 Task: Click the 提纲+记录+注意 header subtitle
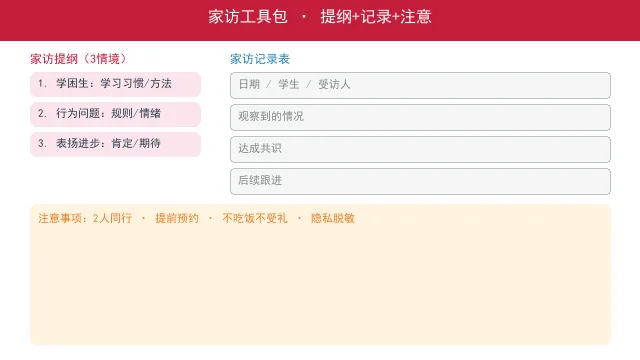pos(376,17)
